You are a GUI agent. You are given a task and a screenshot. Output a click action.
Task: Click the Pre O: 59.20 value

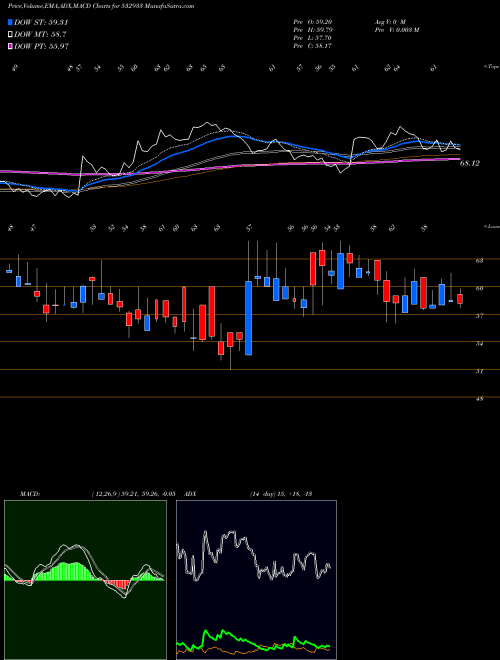313,22
